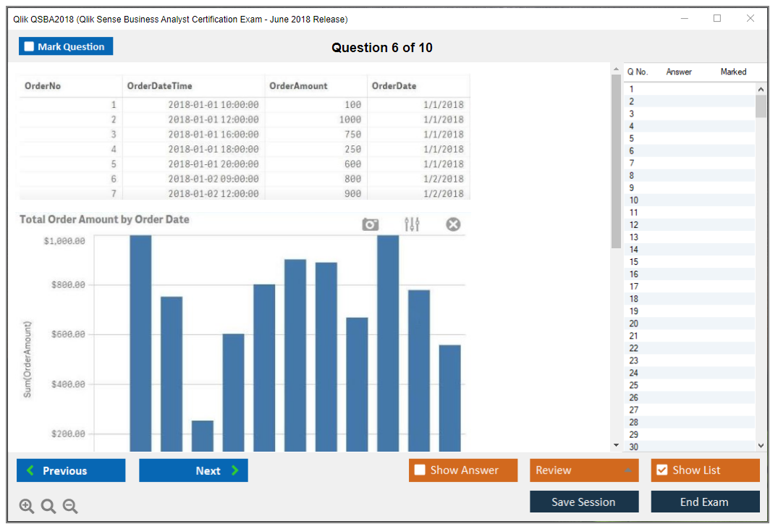Click the zoom out magnifier icon

pos(70,507)
